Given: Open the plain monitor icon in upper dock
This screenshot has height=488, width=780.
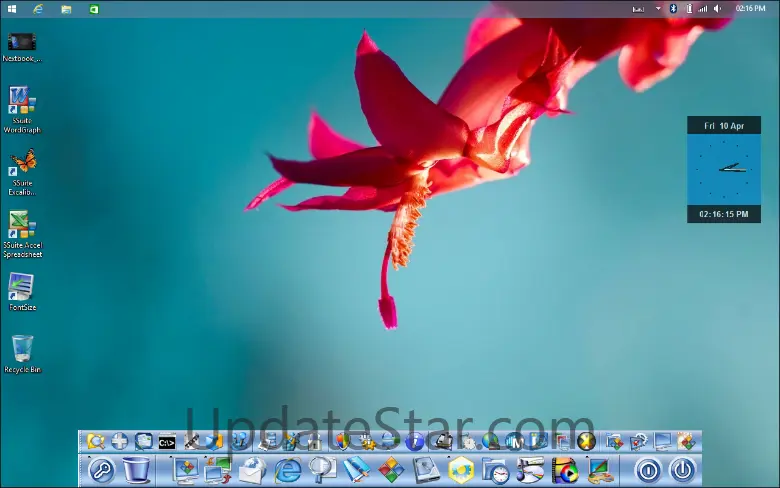Looking at the screenshot, I should (x=663, y=441).
